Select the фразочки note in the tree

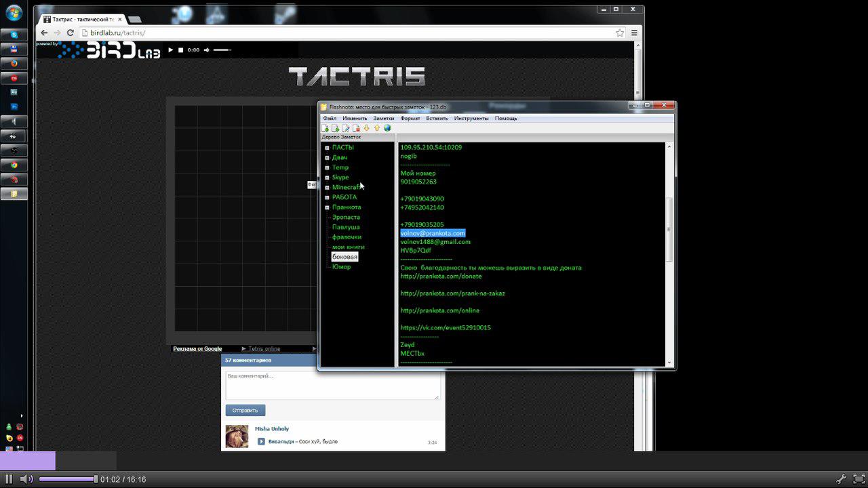(347, 237)
